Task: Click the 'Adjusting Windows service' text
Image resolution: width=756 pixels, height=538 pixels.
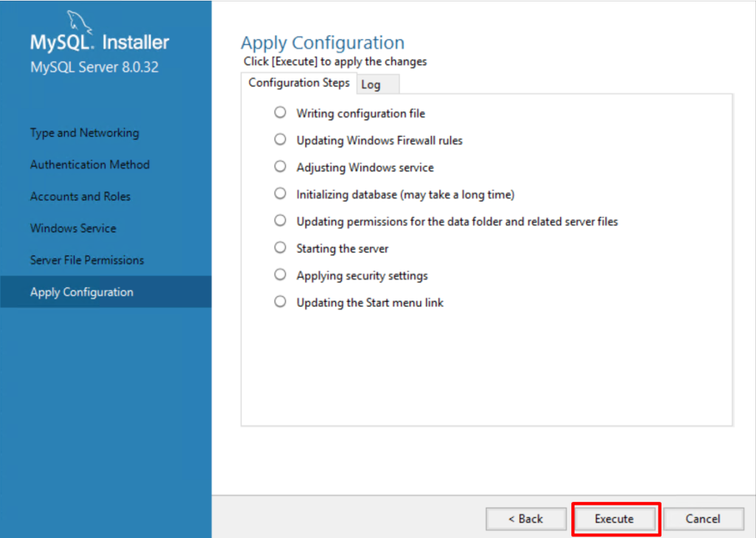Action: pos(365,168)
